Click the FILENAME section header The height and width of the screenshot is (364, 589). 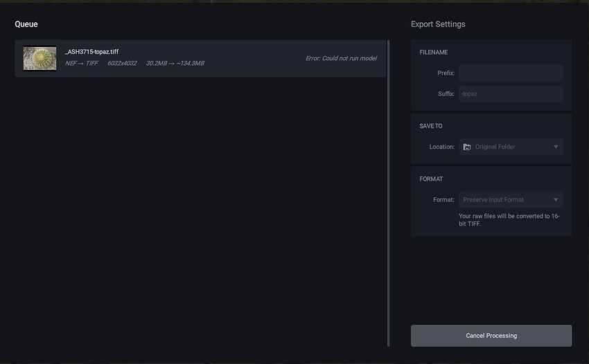(x=433, y=53)
